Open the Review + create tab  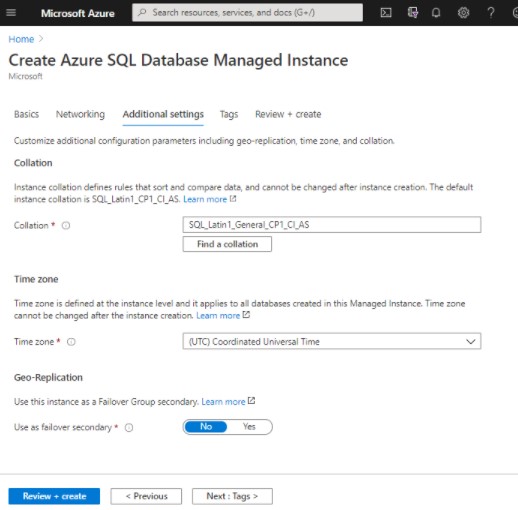288,114
